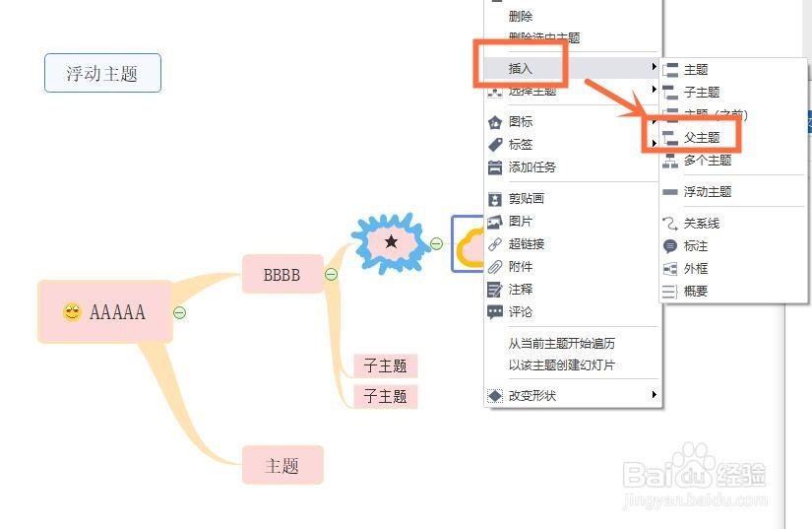
Task: Expand the 改变形状 submenu arrow
Action: [x=655, y=395]
